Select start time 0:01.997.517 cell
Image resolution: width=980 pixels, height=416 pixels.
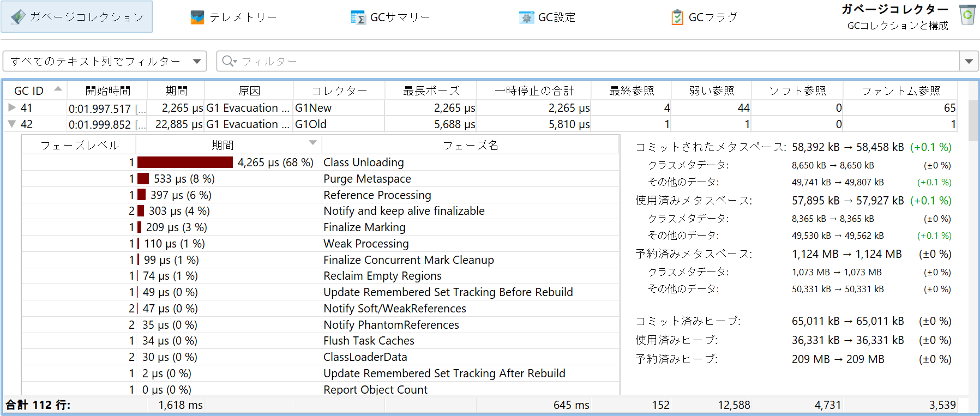coord(108,108)
